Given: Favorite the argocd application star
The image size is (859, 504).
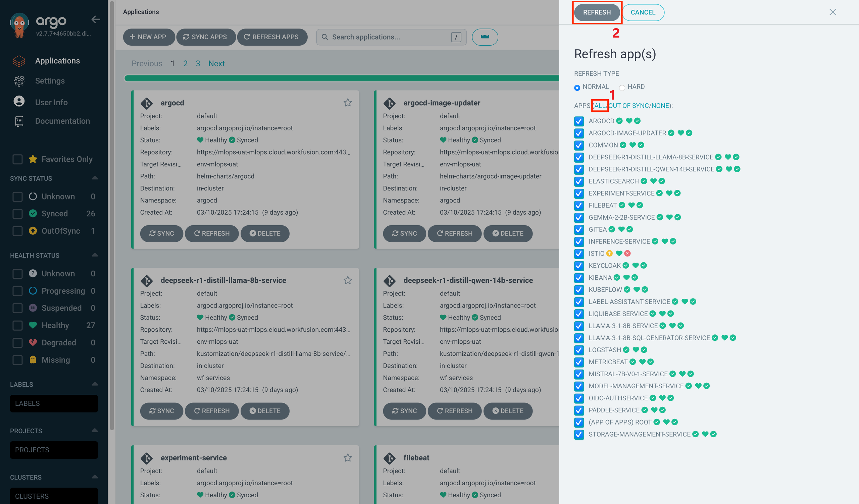Looking at the screenshot, I should [x=347, y=103].
